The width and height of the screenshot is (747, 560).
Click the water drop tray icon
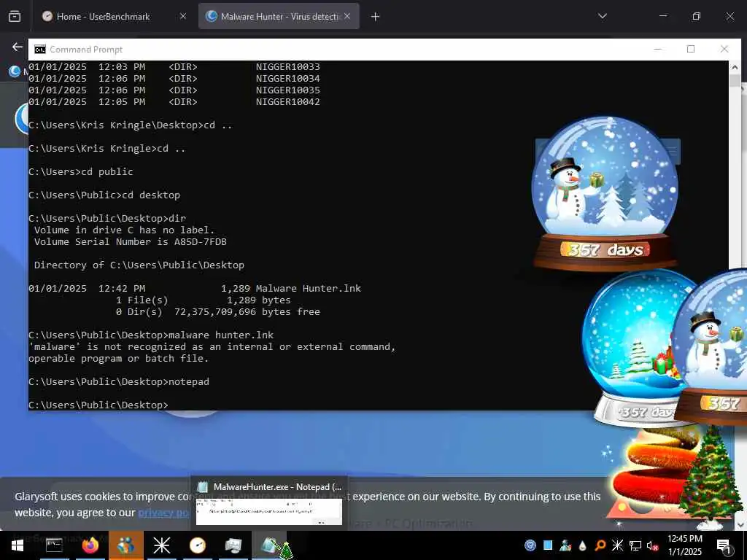(583, 545)
